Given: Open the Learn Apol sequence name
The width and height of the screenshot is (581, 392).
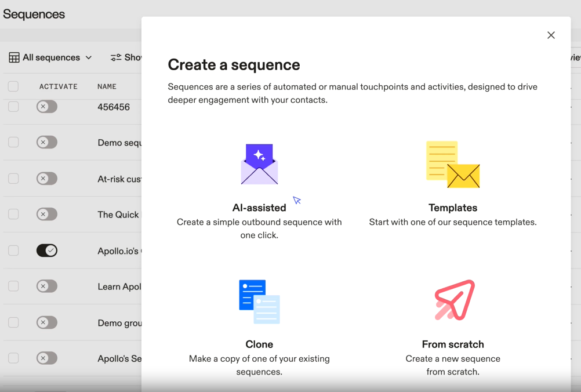Looking at the screenshot, I should (119, 286).
